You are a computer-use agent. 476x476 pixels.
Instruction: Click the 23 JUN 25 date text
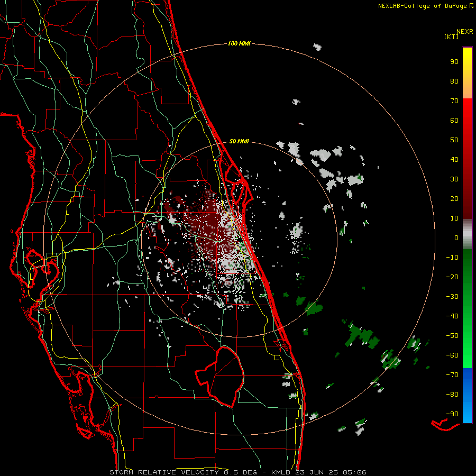click(x=317, y=472)
